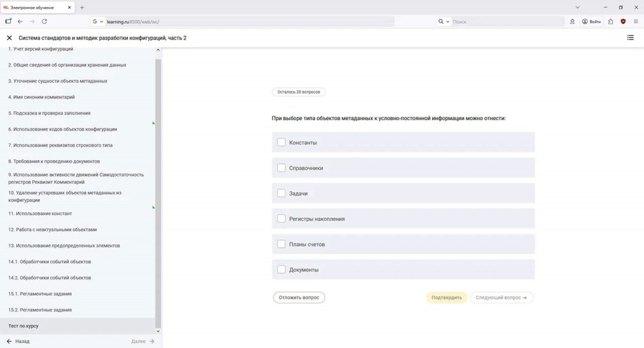Expand the list-all-tabs chevron in the tab bar
Screen dimensions: 644x348
coord(577,8)
